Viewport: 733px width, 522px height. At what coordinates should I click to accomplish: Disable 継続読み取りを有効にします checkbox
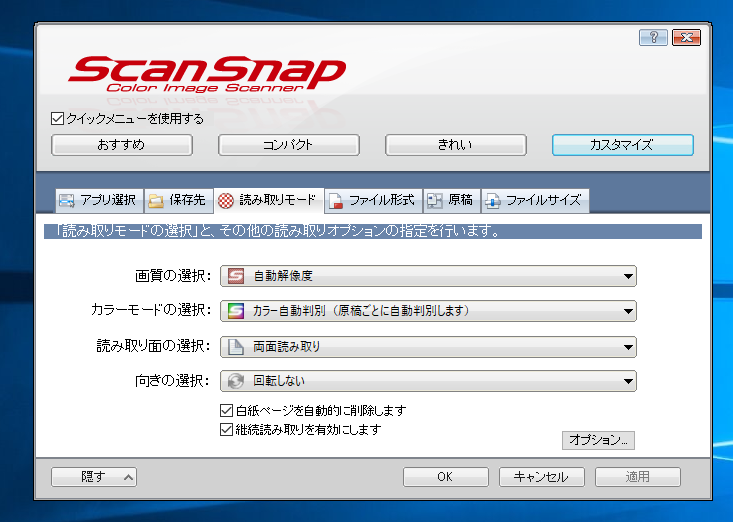pos(226,429)
